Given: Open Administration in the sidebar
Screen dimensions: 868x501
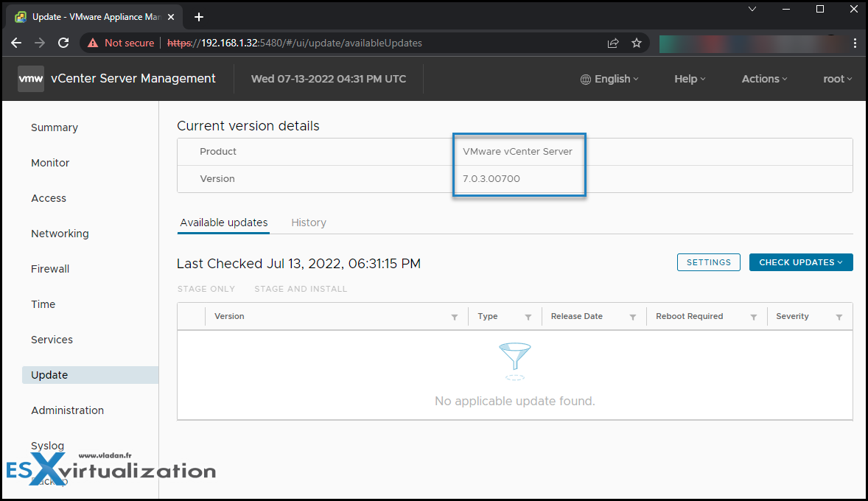Looking at the screenshot, I should click(x=68, y=410).
